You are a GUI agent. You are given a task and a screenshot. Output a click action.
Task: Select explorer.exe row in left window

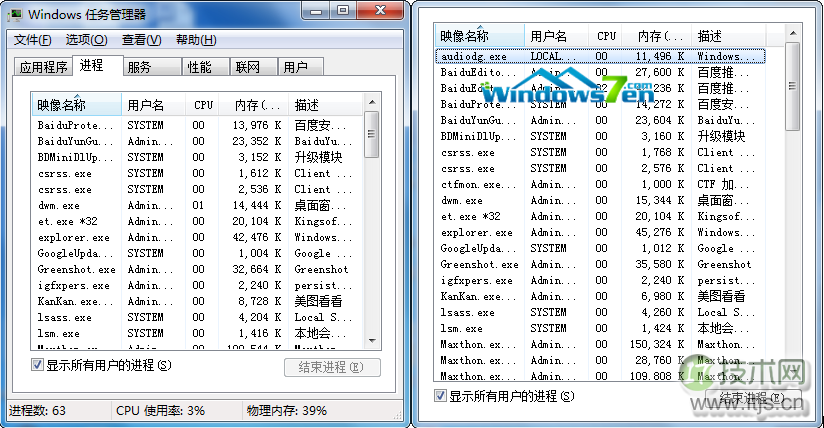[197, 238]
